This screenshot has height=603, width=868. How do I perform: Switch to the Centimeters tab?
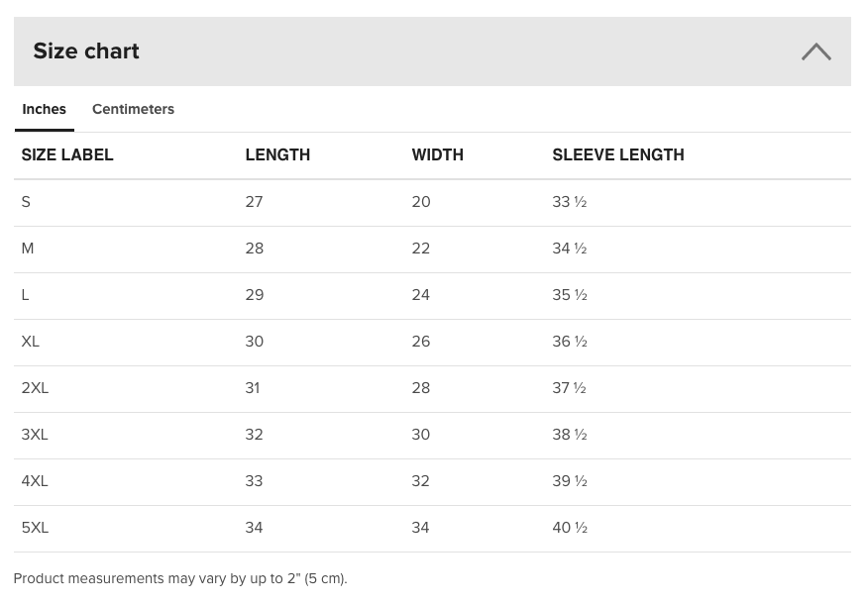(x=133, y=109)
